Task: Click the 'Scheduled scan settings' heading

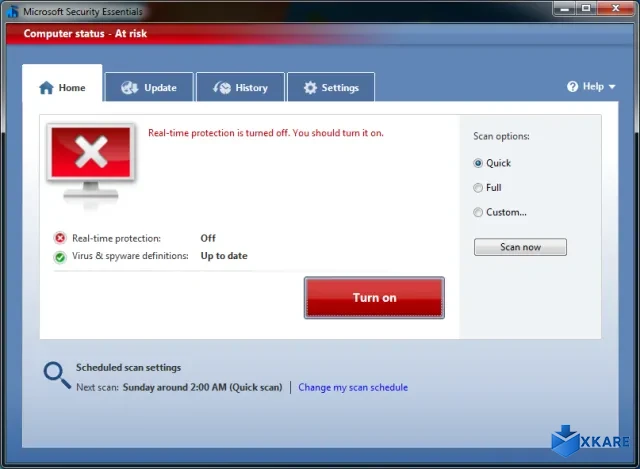Action: 129,367
